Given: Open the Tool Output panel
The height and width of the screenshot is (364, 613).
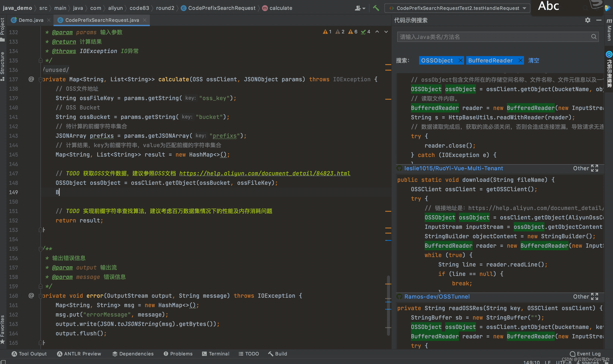Looking at the screenshot, I should (29, 354).
